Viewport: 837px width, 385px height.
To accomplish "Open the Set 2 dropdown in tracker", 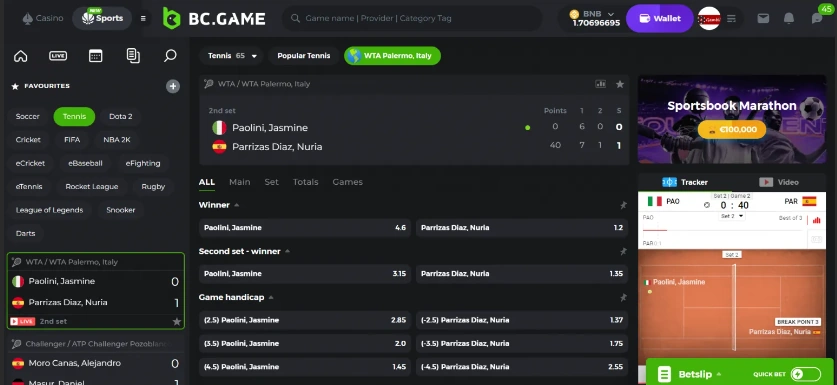I will tap(732, 216).
